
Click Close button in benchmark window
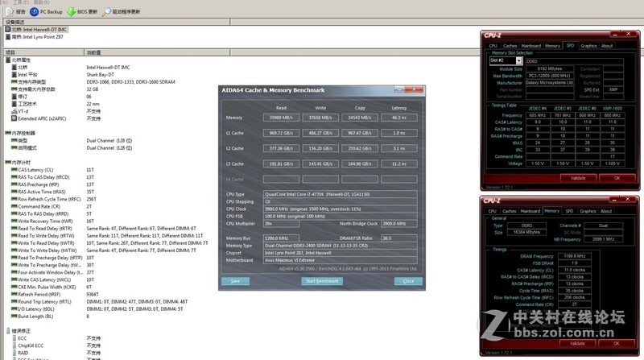408,281
